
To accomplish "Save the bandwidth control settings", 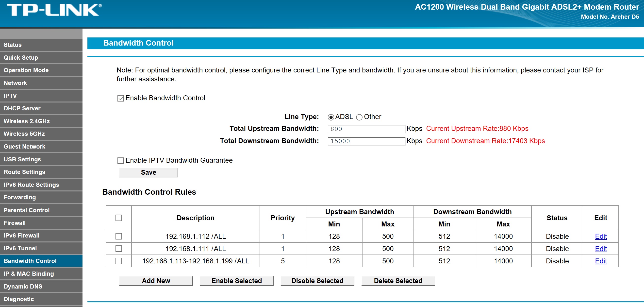I will [x=148, y=172].
